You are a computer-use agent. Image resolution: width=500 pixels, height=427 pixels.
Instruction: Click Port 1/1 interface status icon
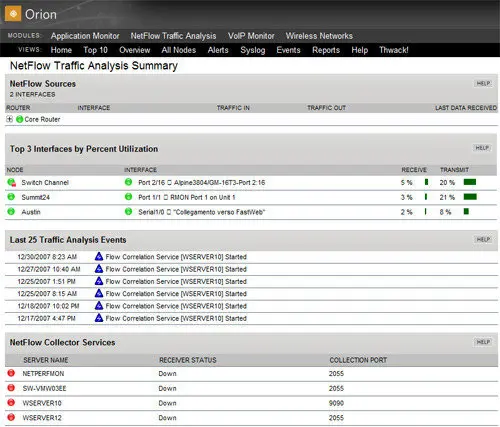[x=128, y=197]
